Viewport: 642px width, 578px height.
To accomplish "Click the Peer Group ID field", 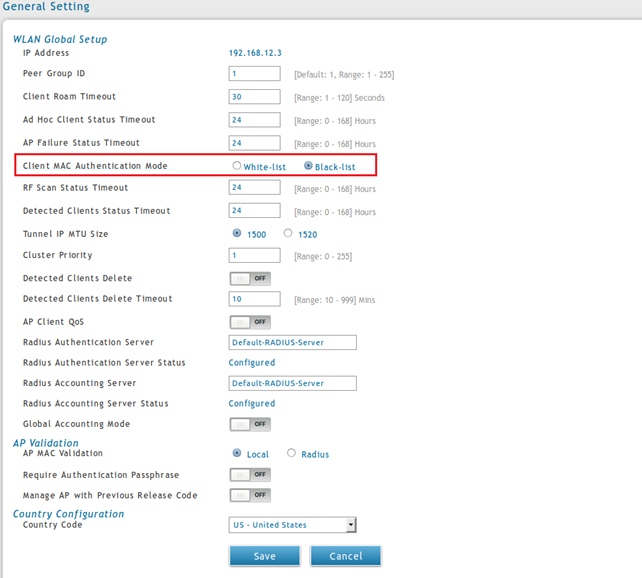I will tap(254, 74).
